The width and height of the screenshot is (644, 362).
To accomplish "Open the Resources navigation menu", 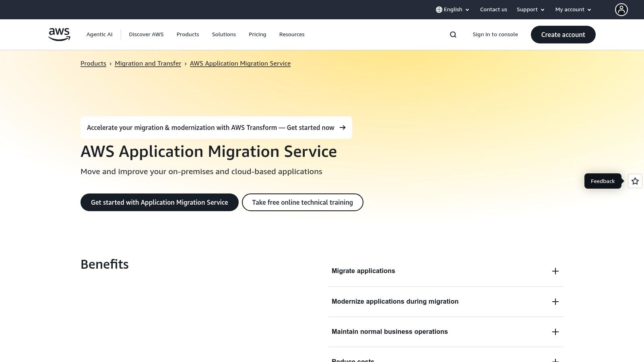I will tap(292, 35).
